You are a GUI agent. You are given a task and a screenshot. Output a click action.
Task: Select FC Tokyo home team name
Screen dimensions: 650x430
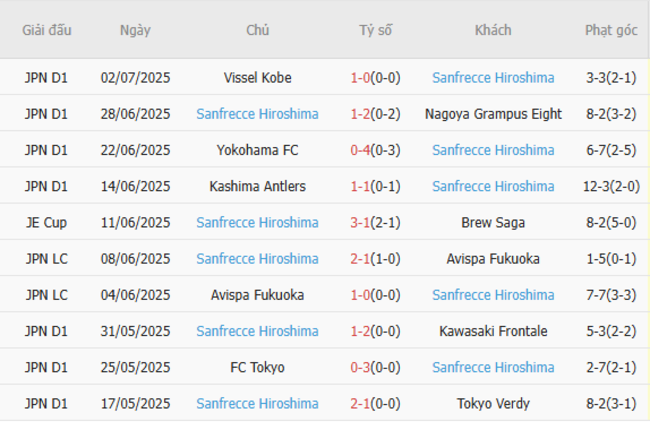257,367
